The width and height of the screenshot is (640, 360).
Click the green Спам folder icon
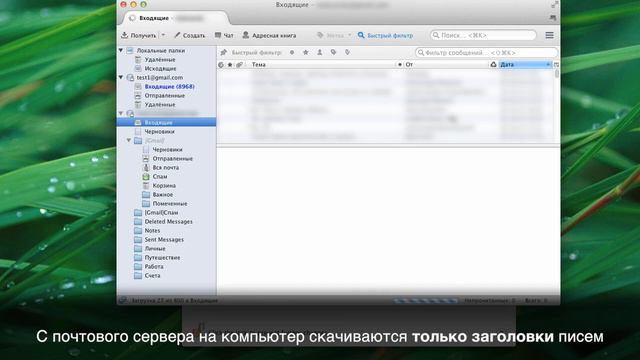(146, 176)
